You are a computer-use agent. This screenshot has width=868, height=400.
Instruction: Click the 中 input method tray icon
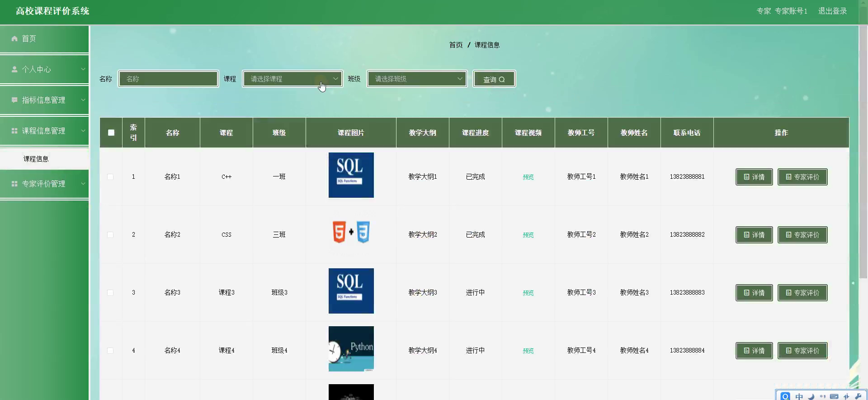pos(799,396)
